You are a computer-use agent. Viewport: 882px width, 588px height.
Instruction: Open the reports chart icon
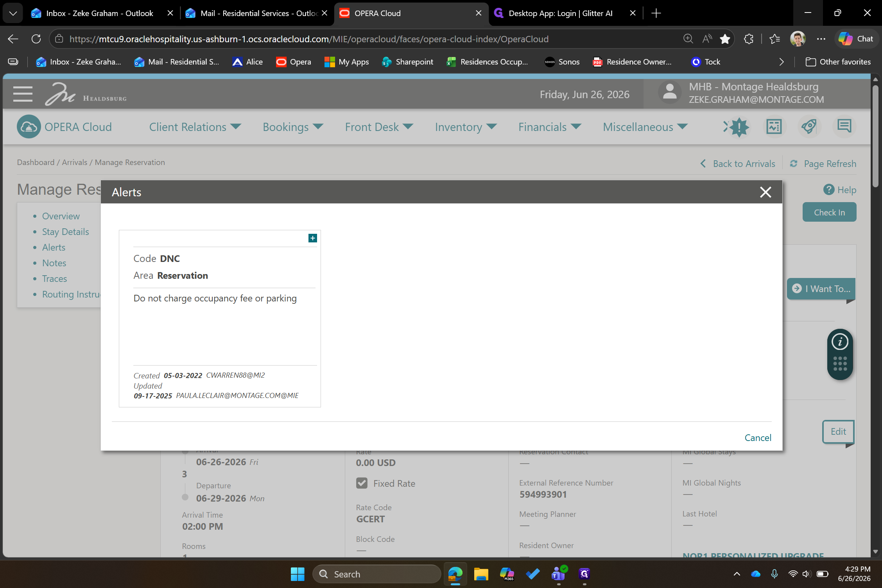point(774,127)
